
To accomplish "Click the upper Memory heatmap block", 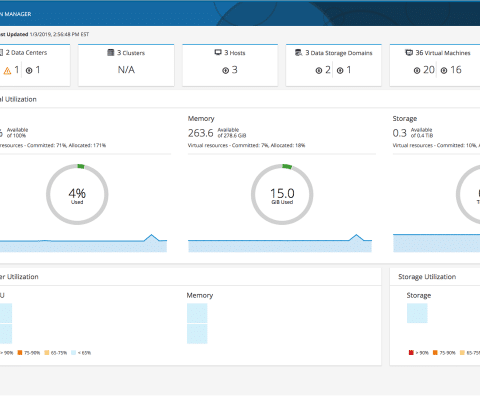I will (197, 313).
